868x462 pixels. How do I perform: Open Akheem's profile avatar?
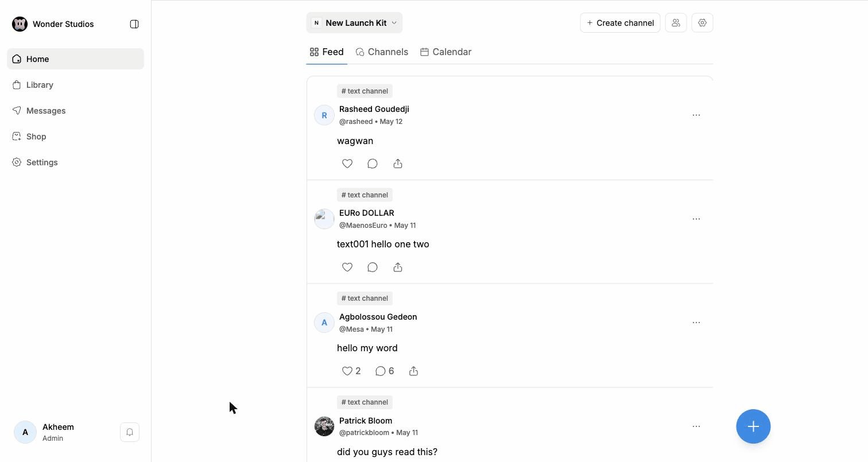pyautogui.click(x=25, y=432)
